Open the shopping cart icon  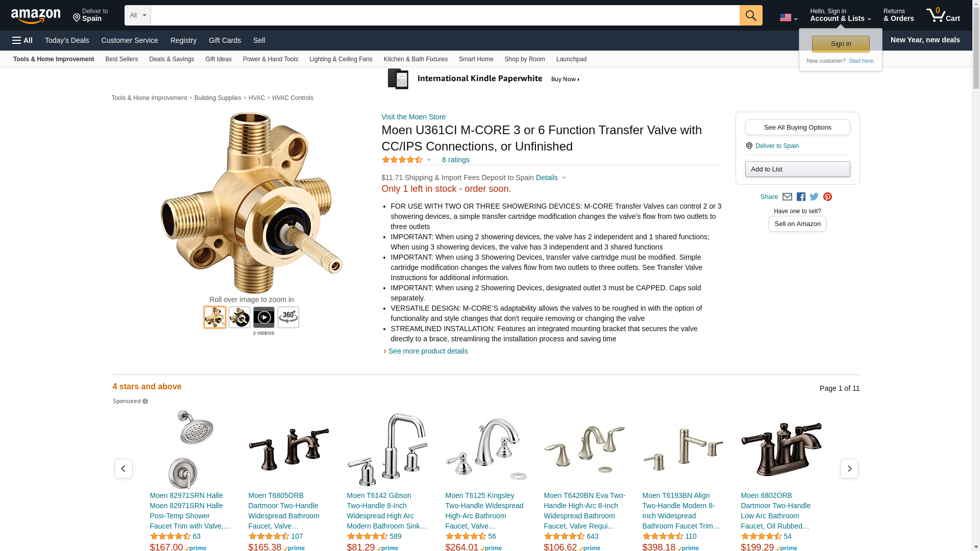943,15
